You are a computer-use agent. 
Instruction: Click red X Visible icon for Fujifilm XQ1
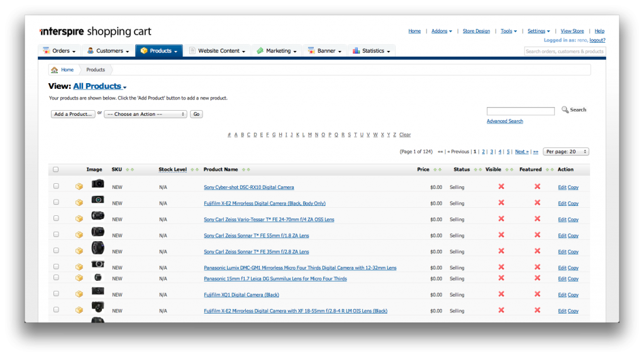(501, 294)
